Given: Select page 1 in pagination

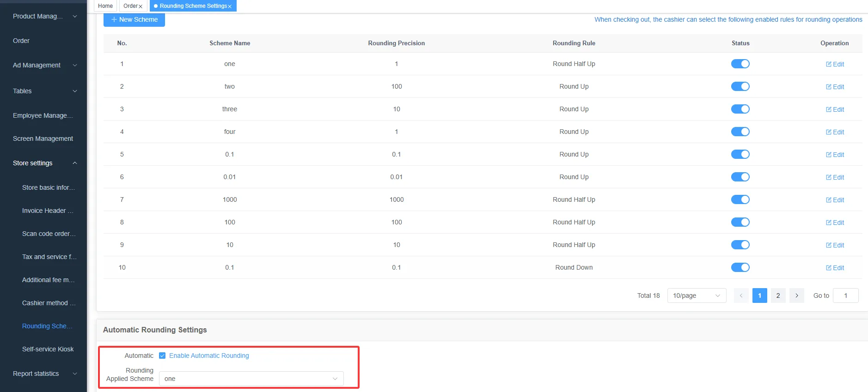Looking at the screenshot, I should tap(760, 296).
